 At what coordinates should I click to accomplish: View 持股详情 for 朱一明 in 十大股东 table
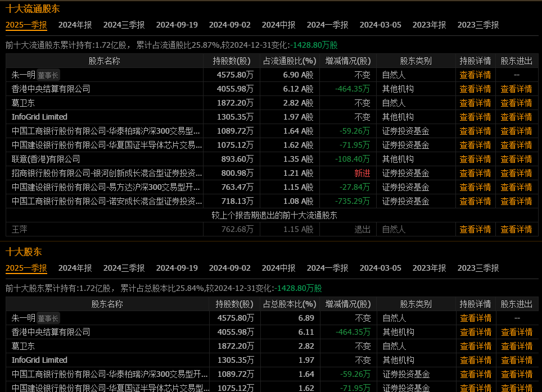[476, 318]
